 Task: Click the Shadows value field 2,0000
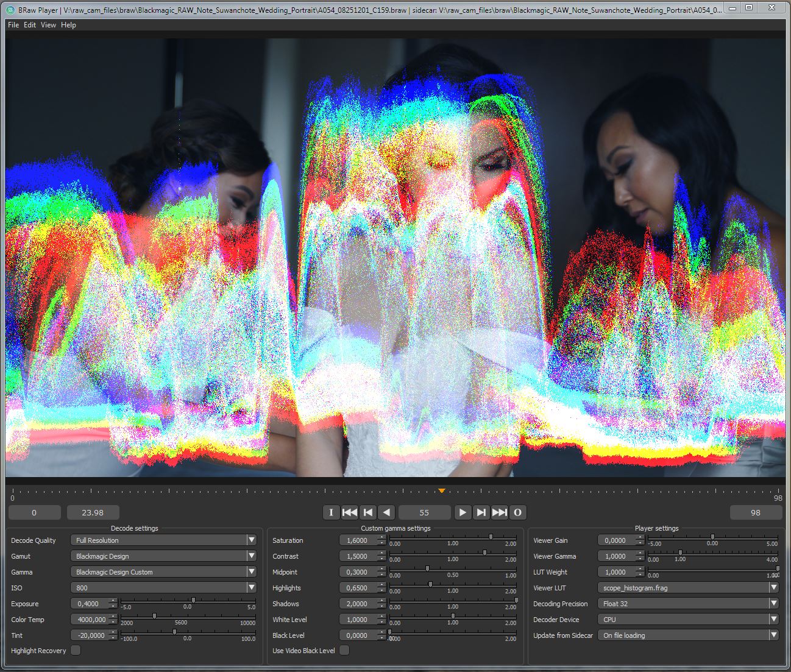click(x=363, y=603)
